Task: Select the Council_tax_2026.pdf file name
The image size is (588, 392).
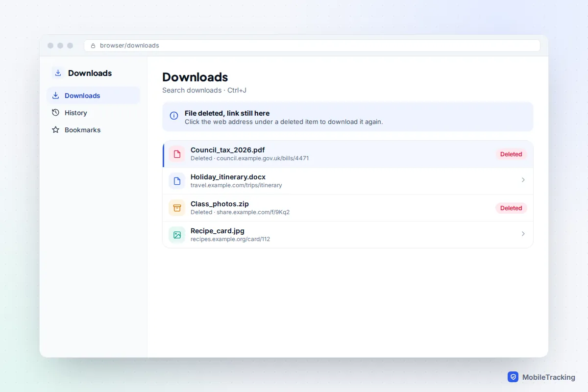Action: (228, 150)
